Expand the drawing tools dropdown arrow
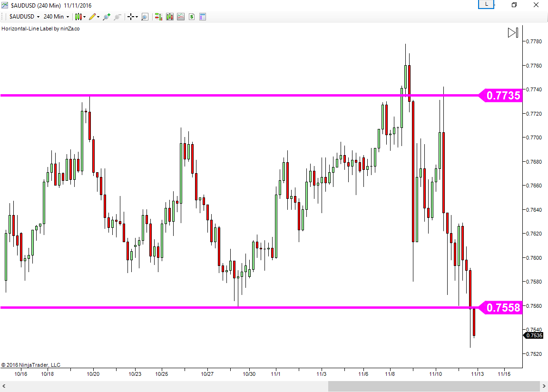This screenshot has width=548, height=392. (98, 17)
